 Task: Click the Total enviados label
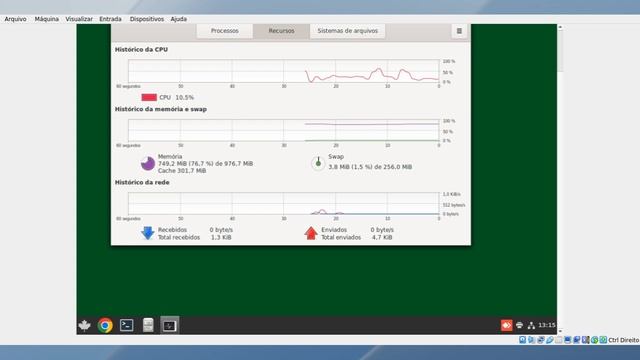pos(341,237)
